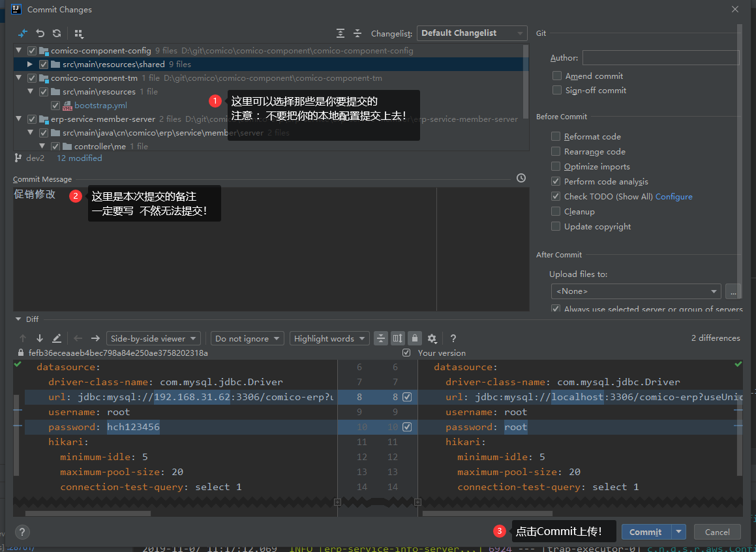Toggle synchronize scrolling icon
Screen dimensions: 756x552
(x=398, y=339)
